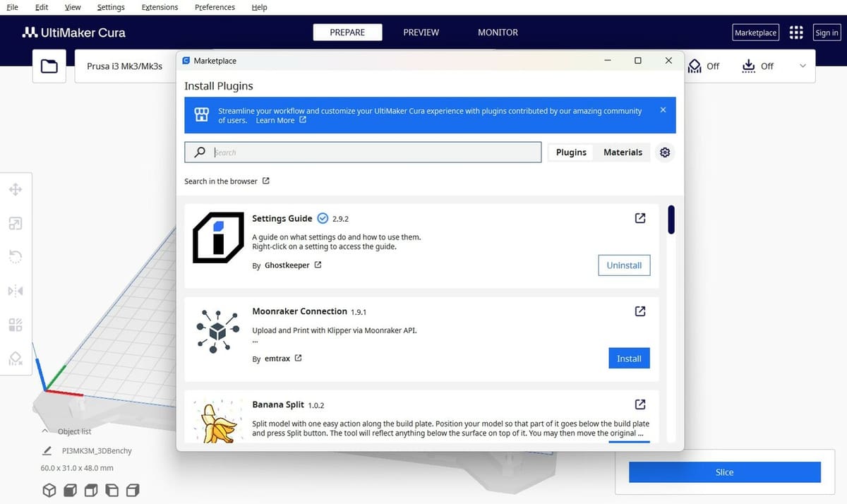Open the Settings menu
The width and height of the screenshot is (847, 504).
click(x=111, y=7)
